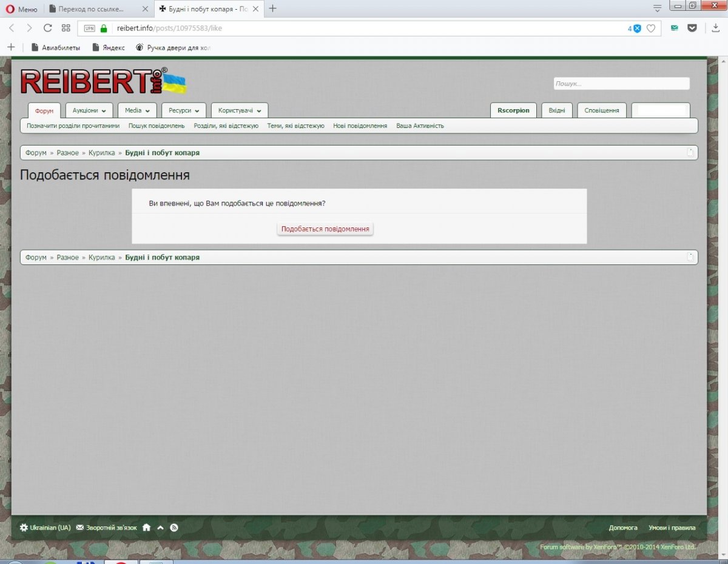Go to Форум in top breadcrumb
Viewport: 728px width, 564px height.
[x=36, y=153]
